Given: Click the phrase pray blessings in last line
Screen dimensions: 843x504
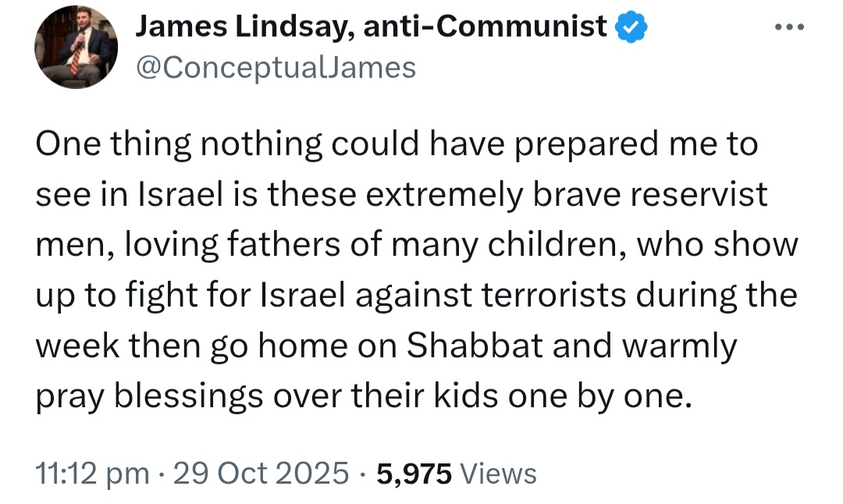Looking at the screenshot, I should (x=149, y=397).
